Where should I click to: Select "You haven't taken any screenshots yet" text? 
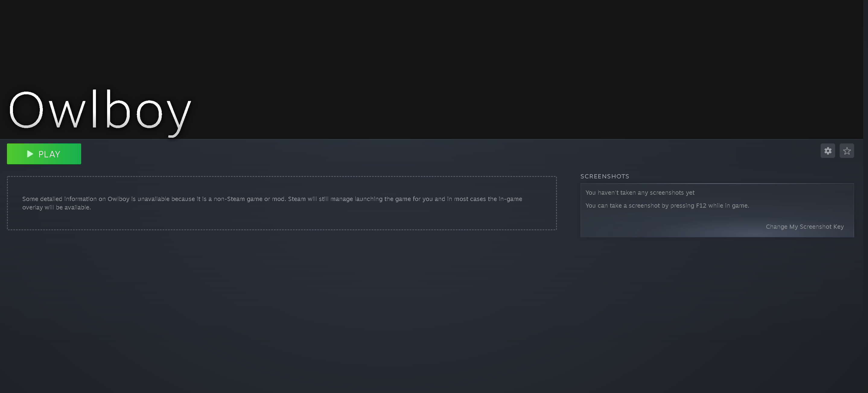pos(640,193)
